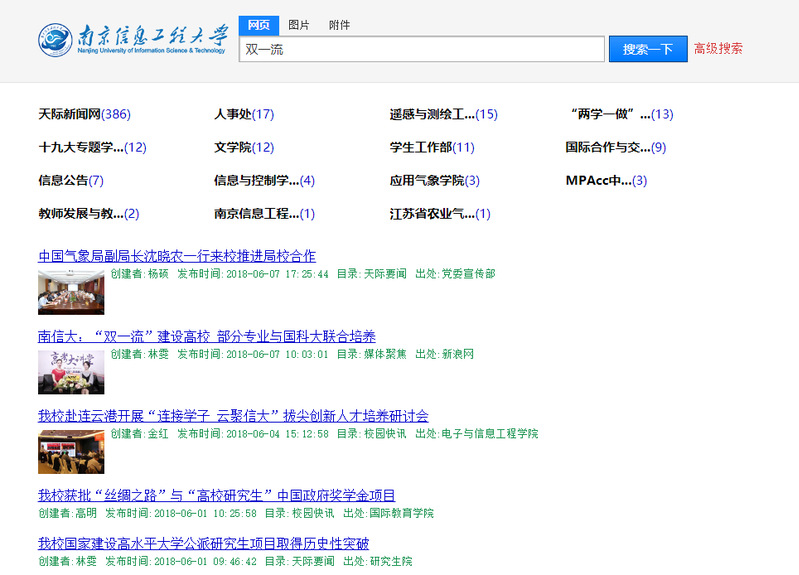
Task: Select the 网页 search tab
Action: pyautogui.click(x=259, y=25)
